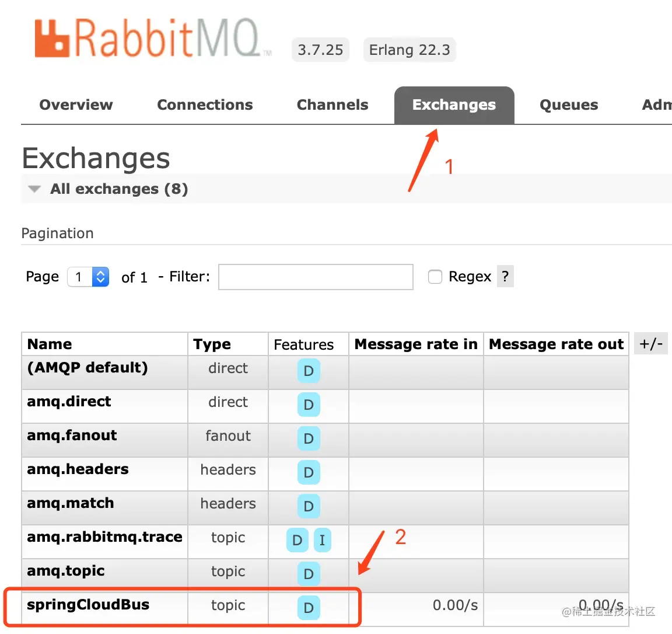
Task: Open the amq.rabbitmq.trace exchange
Action: pyautogui.click(x=104, y=537)
